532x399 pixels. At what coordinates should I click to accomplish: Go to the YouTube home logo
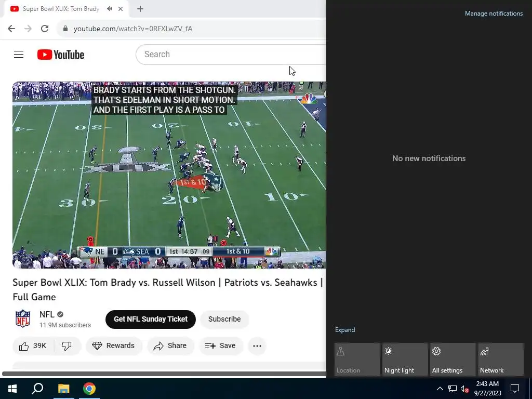[x=61, y=55]
